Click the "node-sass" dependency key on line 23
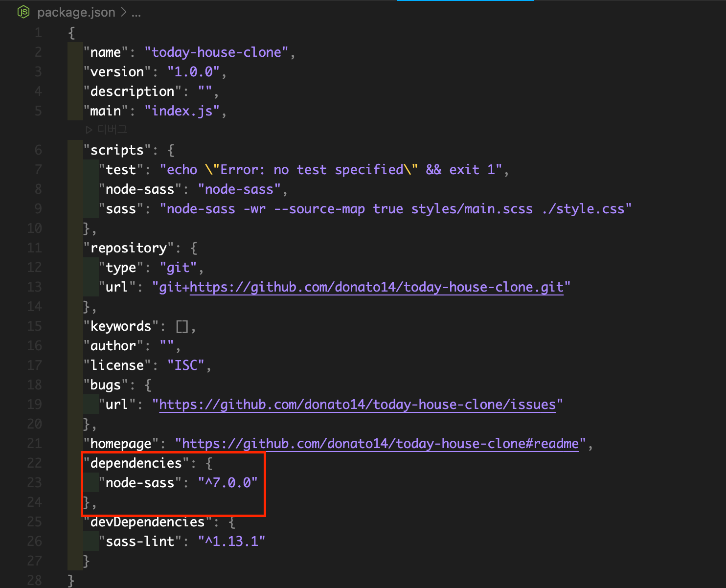 (x=140, y=483)
